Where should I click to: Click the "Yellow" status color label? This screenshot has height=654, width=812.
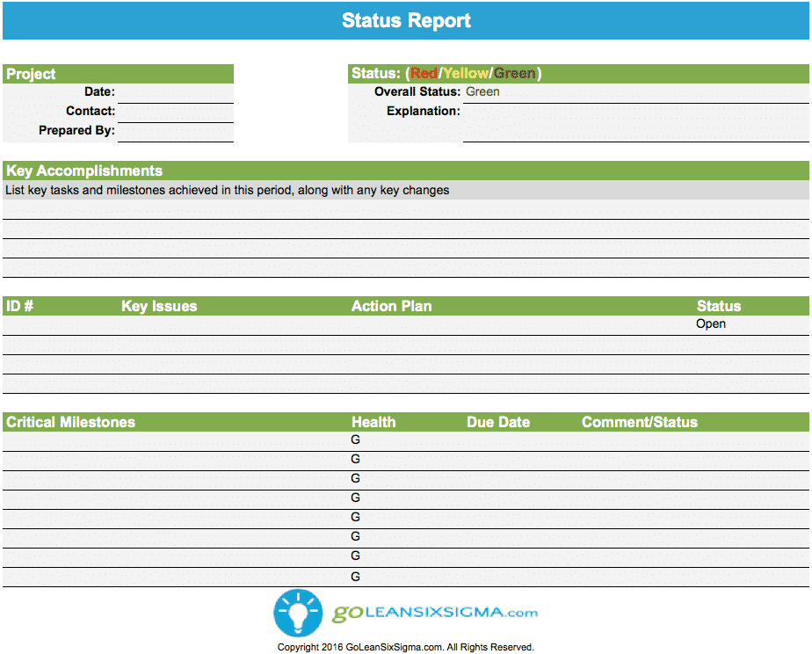[x=467, y=73]
